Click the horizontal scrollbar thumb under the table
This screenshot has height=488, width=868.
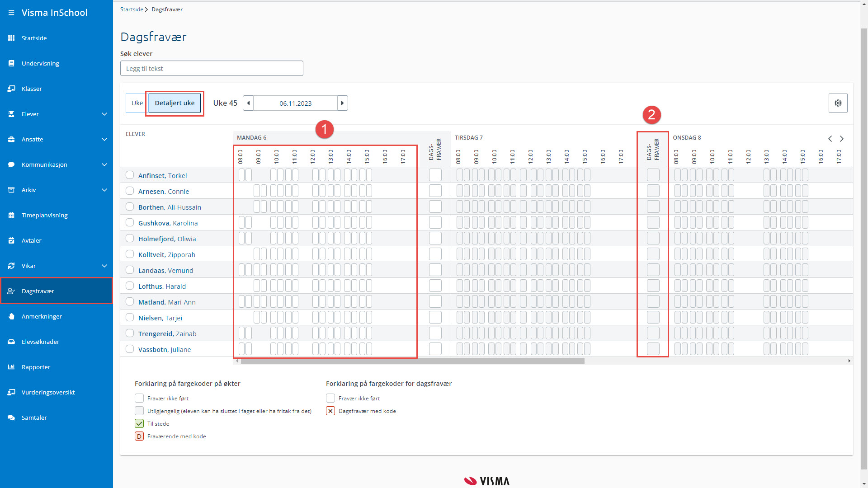point(412,361)
